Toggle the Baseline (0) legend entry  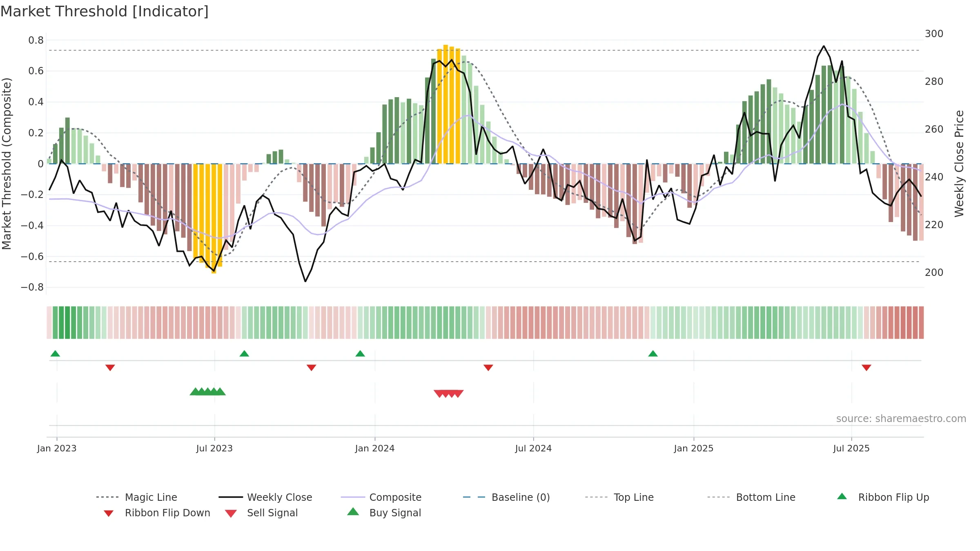click(x=506, y=497)
